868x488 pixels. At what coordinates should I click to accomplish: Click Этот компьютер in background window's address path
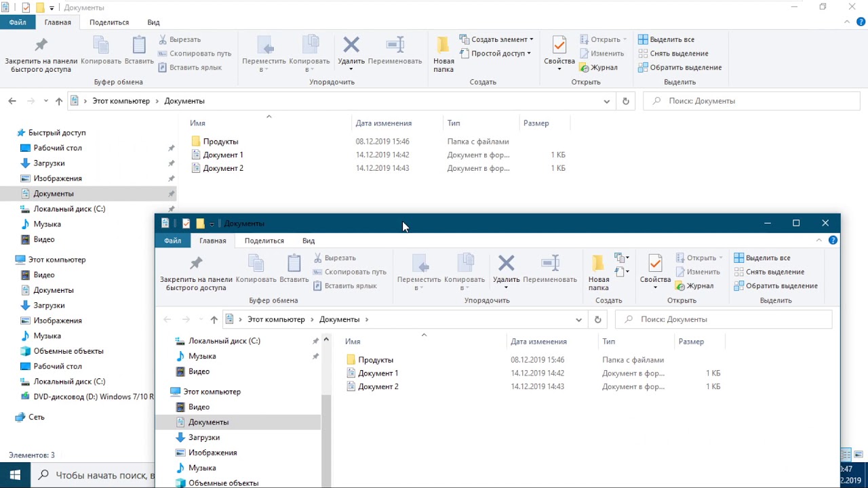pos(121,101)
